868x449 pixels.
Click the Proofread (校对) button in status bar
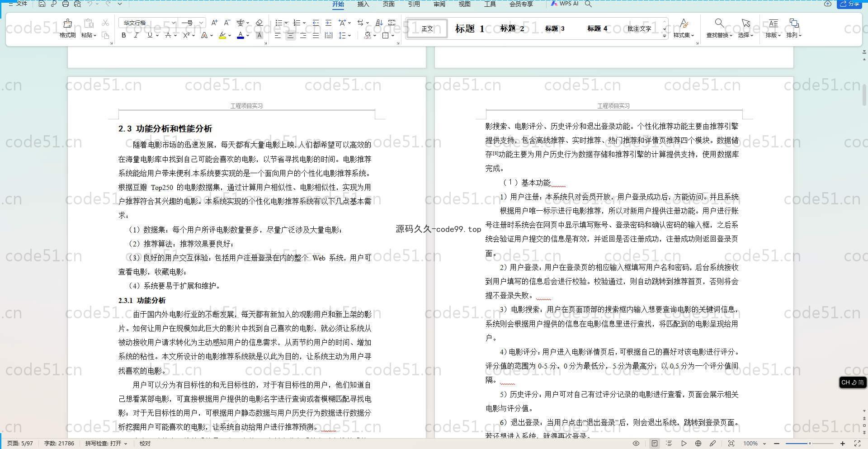pyautogui.click(x=145, y=444)
